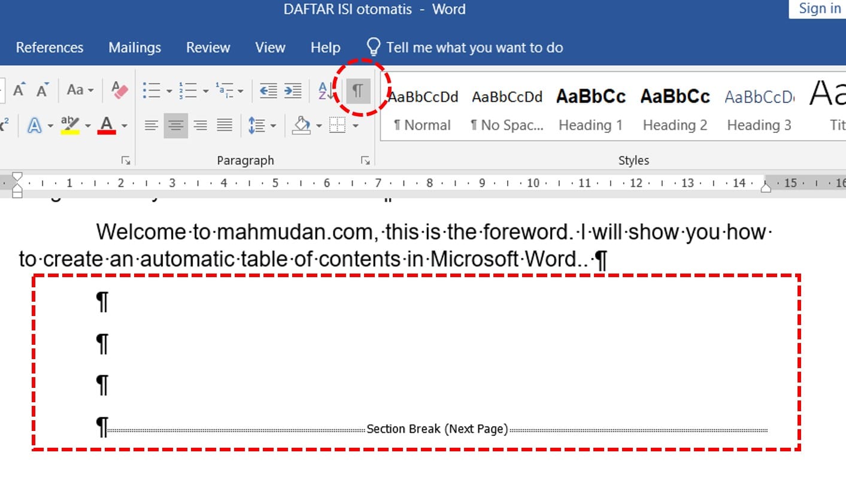Screen dimensions: 846x504
Task: Apply Justify text alignment
Action: pos(225,126)
